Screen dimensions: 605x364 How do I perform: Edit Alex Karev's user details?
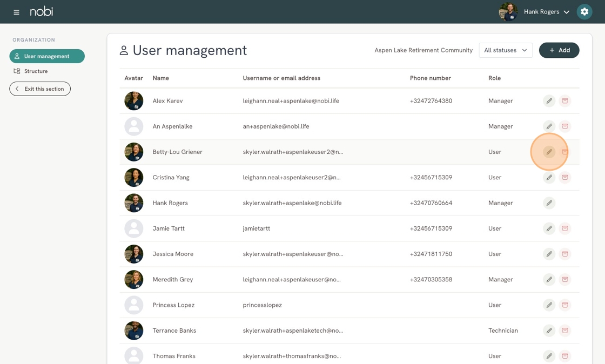pyautogui.click(x=549, y=101)
